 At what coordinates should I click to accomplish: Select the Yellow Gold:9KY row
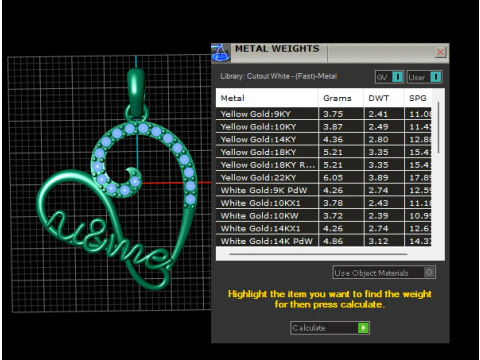(324, 114)
